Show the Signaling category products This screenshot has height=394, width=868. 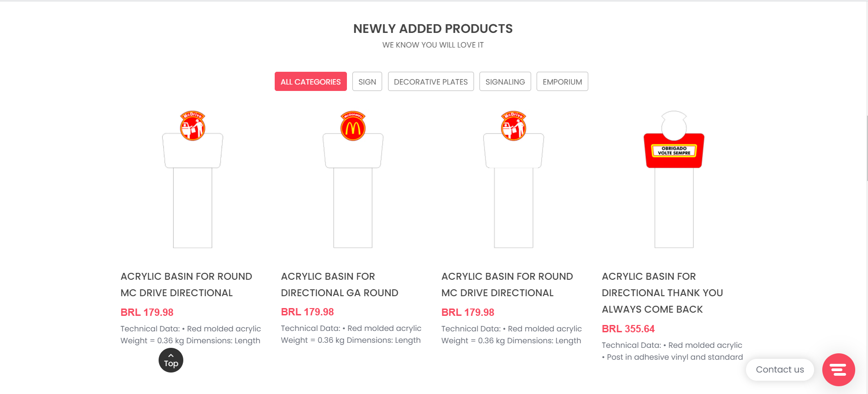click(505, 82)
